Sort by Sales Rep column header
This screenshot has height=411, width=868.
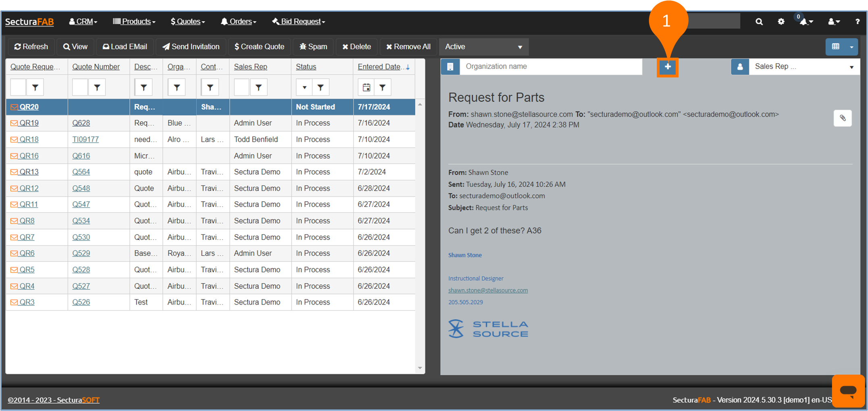[250, 67]
